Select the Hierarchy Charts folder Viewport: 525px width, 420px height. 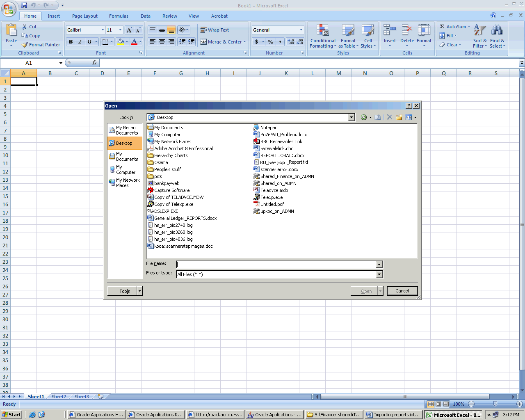[171, 155]
